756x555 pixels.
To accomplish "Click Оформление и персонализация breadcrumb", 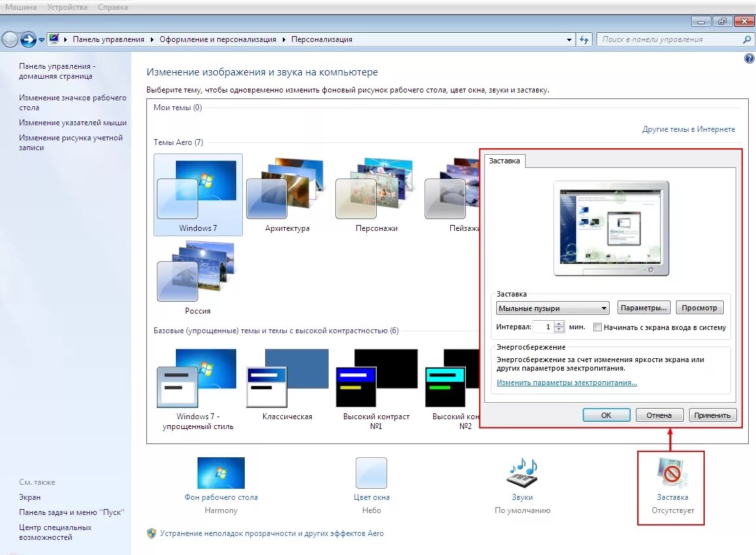I will [218, 39].
